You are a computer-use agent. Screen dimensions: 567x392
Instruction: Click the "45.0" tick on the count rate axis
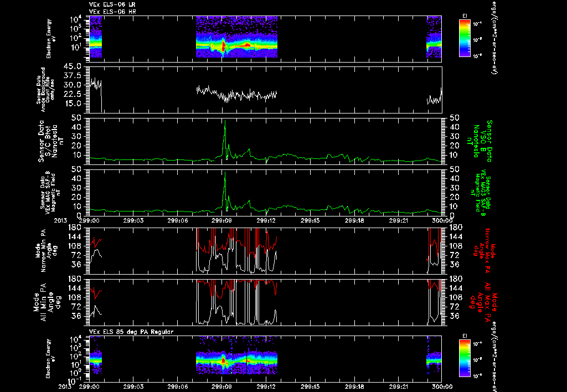pos(74,66)
